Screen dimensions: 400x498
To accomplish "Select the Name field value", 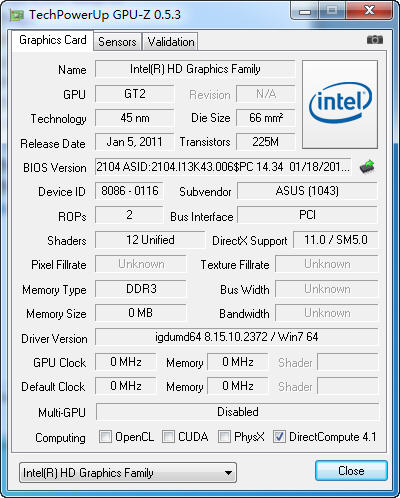I will (x=195, y=69).
